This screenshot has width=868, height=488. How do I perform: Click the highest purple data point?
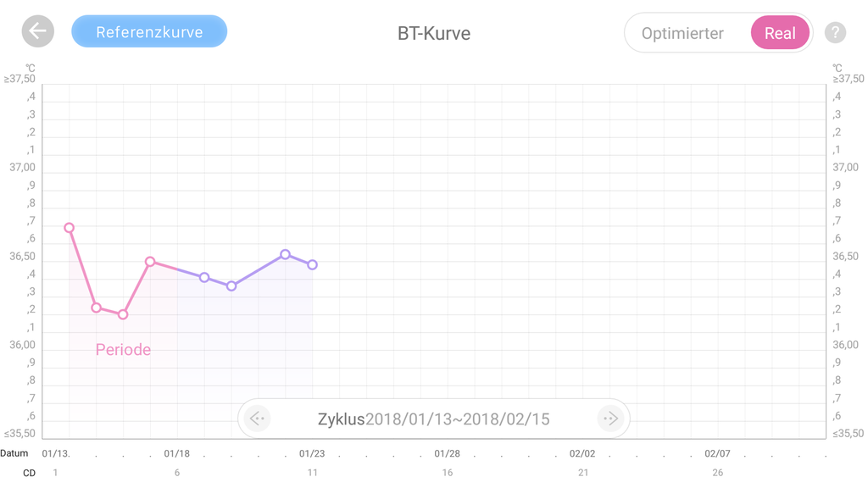point(286,254)
